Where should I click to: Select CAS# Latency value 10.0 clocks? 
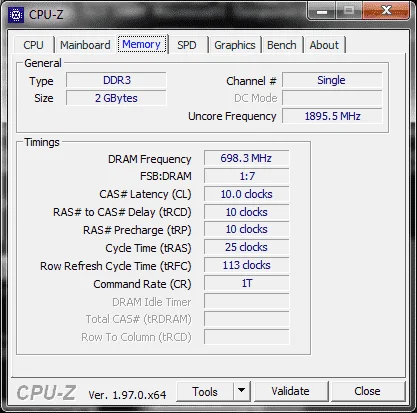246,194
